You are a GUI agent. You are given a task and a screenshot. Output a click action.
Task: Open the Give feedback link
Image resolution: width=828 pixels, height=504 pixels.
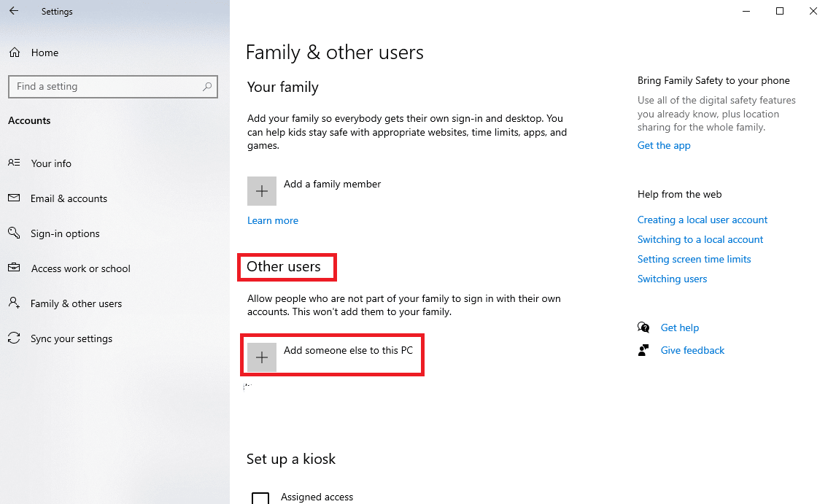click(x=692, y=350)
